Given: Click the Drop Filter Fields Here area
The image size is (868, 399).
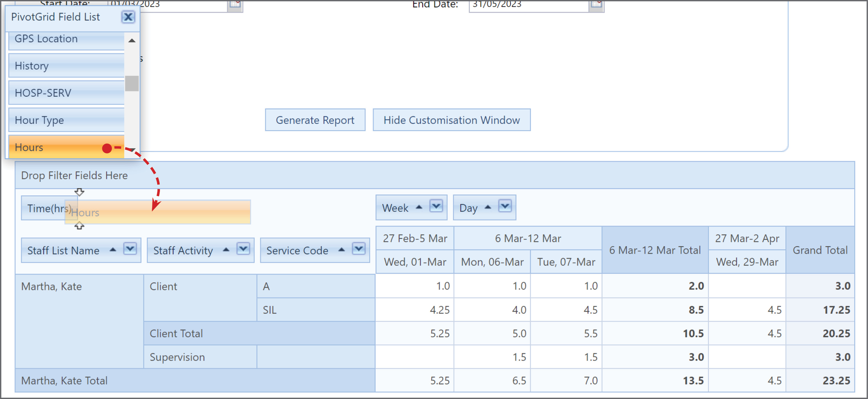Looking at the screenshot, I should pyautogui.click(x=435, y=175).
